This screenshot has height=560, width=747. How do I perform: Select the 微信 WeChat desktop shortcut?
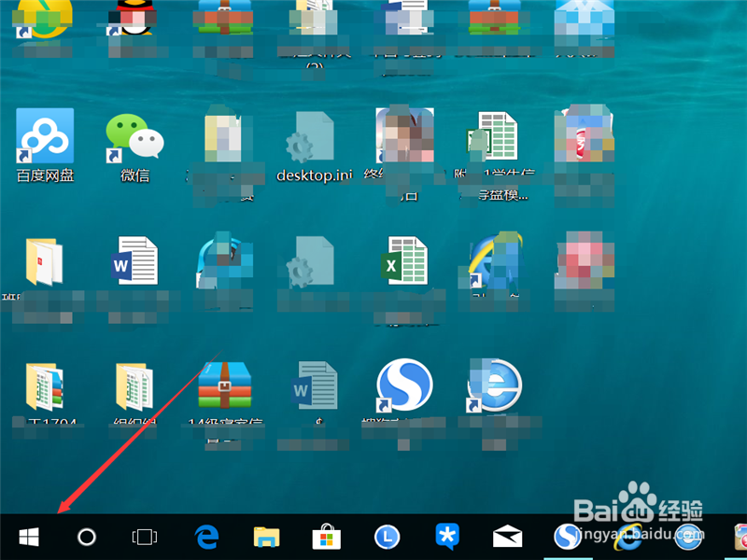coord(134,147)
